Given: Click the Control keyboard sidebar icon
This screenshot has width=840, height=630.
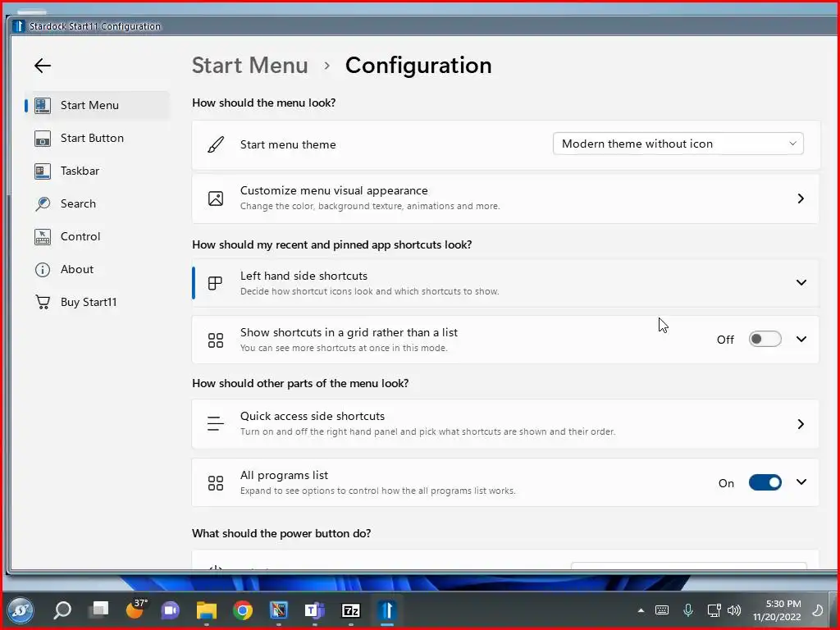Looking at the screenshot, I should point(43,237).
